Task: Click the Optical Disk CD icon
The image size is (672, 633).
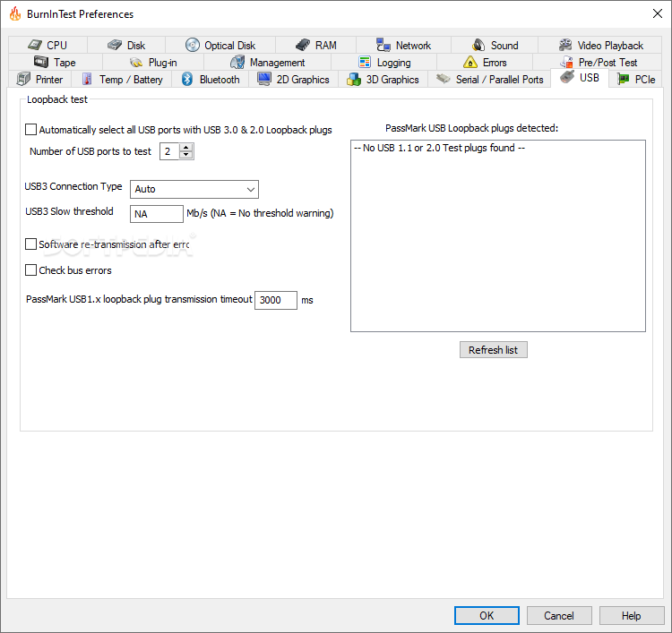Action: pos(193,45)
